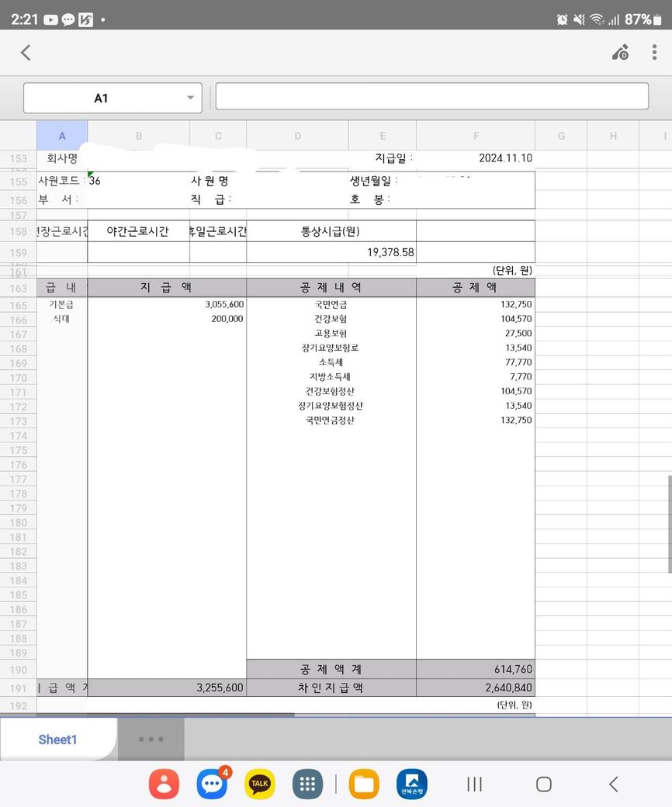The image size is (672, 807).
Task: Select the 2,640,840 net pay cell
Action: [x=475, y=688]
